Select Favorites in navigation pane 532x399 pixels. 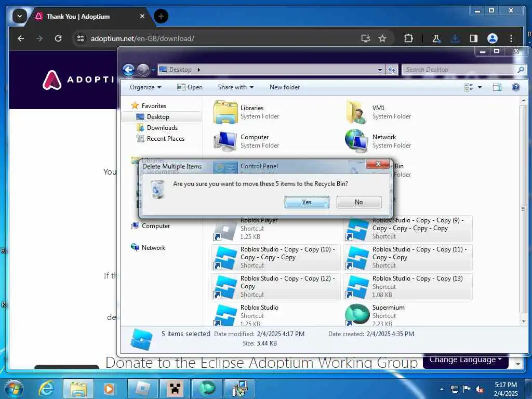pos(149,105)
